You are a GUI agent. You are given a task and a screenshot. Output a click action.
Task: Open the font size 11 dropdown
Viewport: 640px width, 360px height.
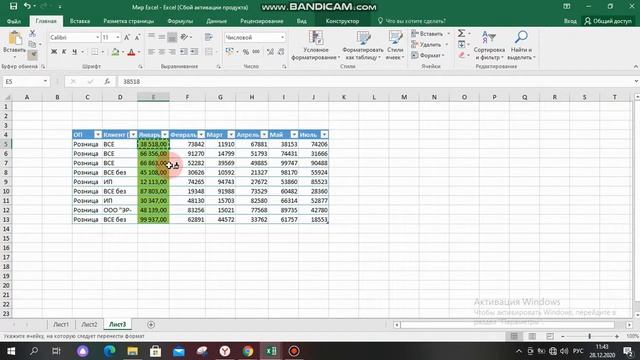point(118,38)
